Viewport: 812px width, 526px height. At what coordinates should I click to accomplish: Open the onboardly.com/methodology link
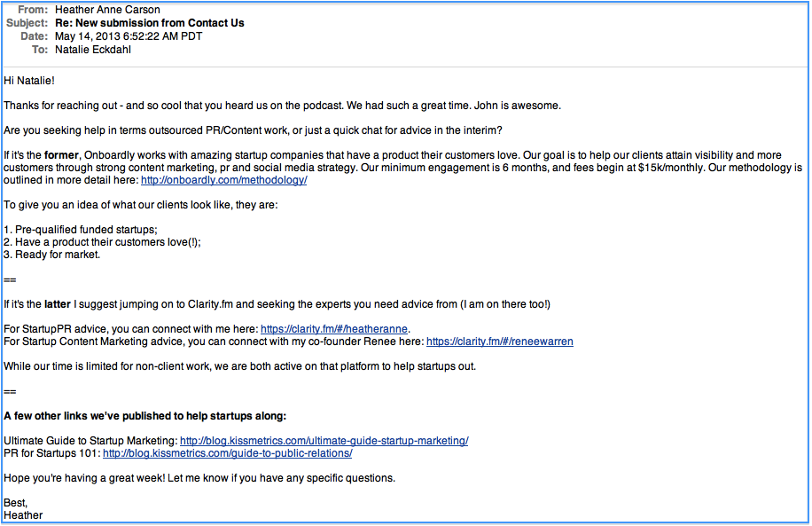223,180
